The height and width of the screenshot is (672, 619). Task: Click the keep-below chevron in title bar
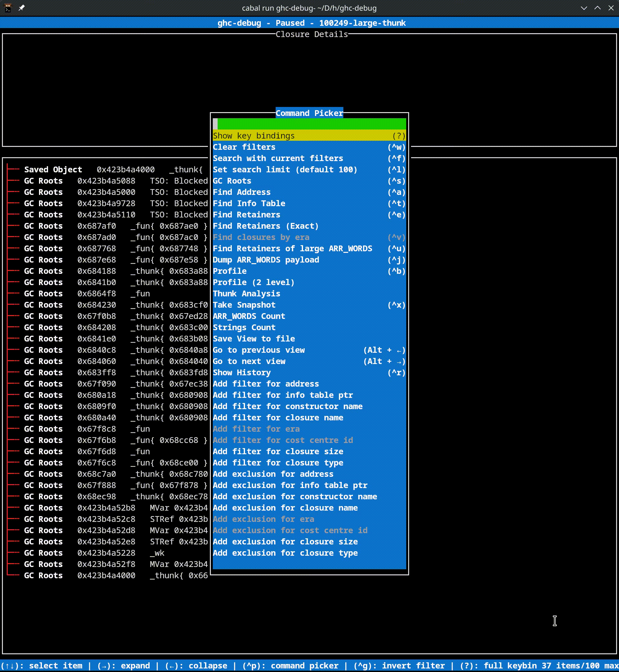click(x=584, y=8)
